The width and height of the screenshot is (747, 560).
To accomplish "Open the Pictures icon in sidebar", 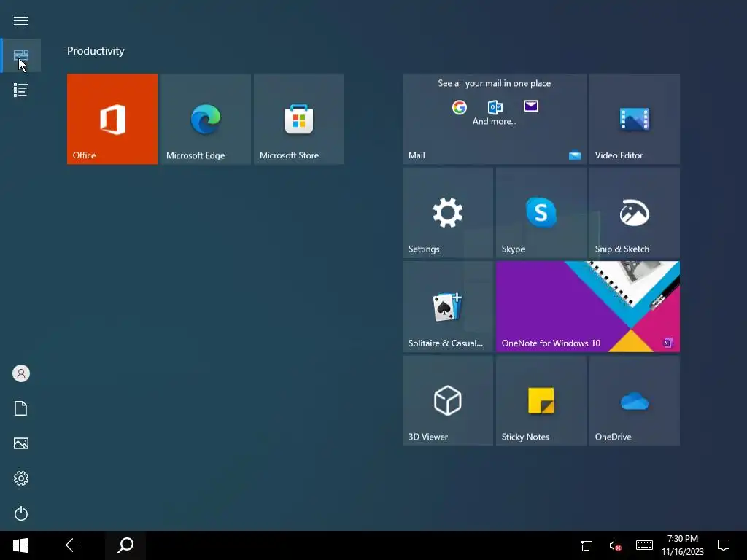I will click(x=21, y=443).
